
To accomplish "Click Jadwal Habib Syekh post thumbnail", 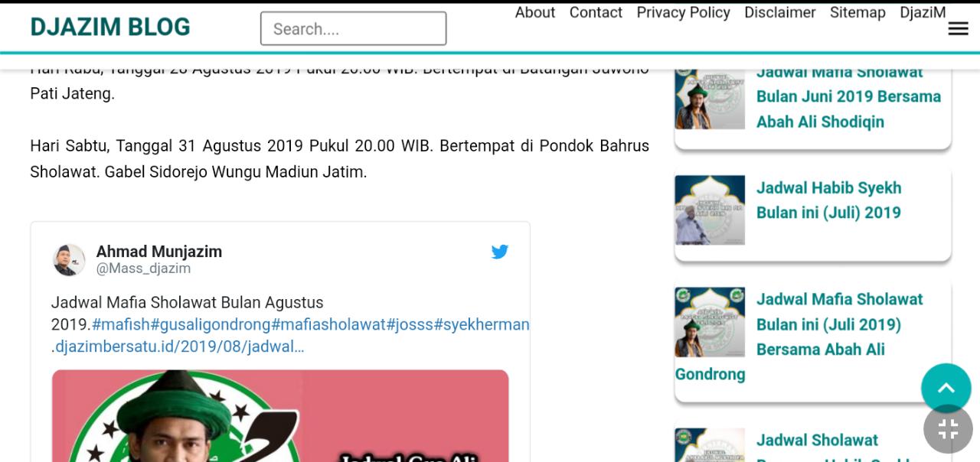I will [x=710, y=210].
